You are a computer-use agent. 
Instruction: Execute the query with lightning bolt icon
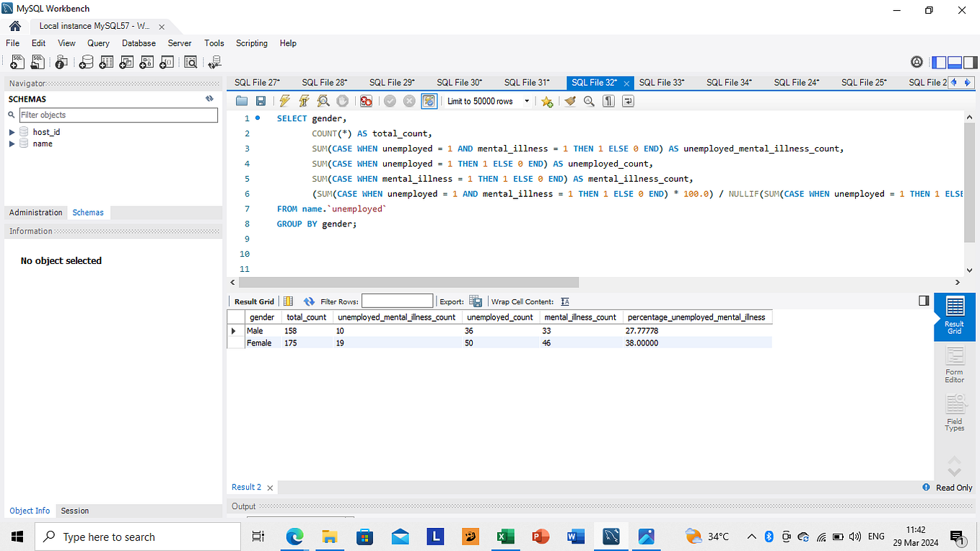click(x=285, y=101)
